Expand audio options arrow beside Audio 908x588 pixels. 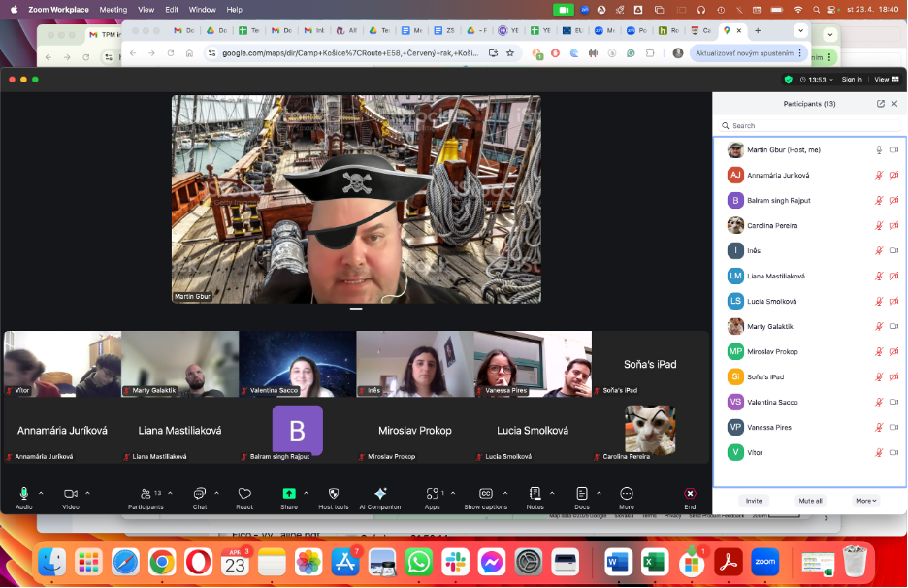pyautogui.click(x=41, y=494)
